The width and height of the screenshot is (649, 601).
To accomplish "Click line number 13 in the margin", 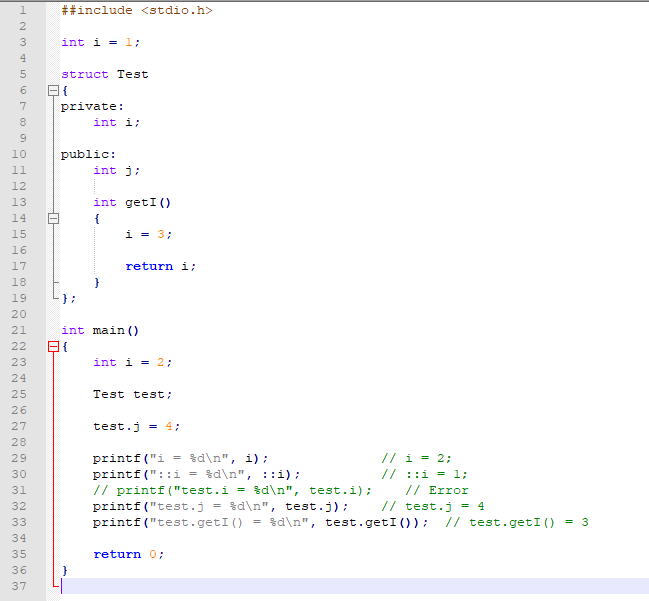I will [x=19, y=202].
